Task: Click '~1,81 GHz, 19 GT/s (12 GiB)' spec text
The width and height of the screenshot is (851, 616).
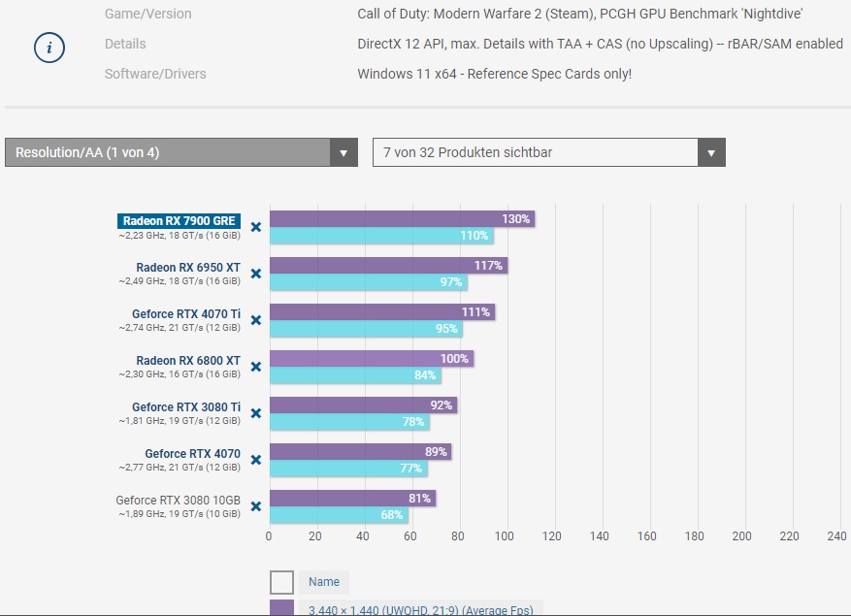Action: (x=180, y=421)
